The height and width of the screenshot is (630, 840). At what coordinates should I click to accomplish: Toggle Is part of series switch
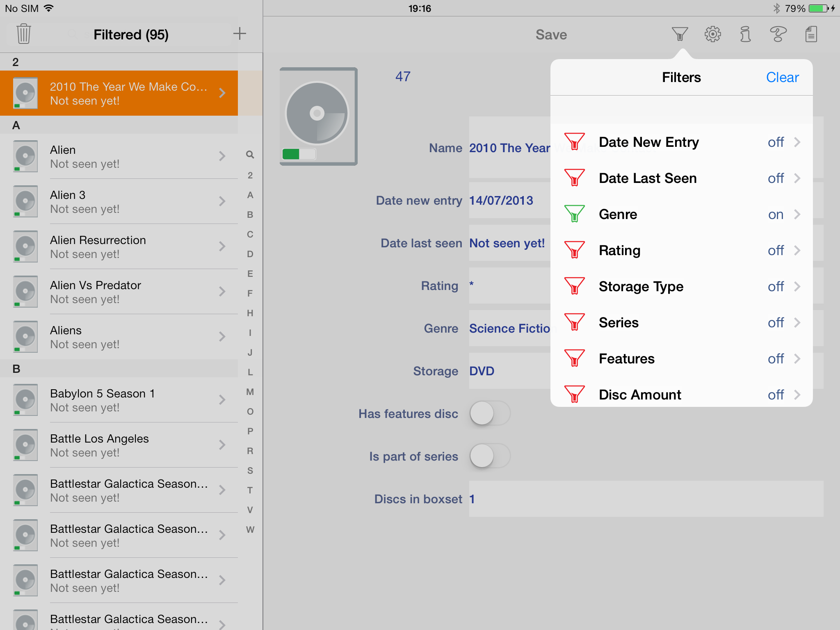point(490,456)
